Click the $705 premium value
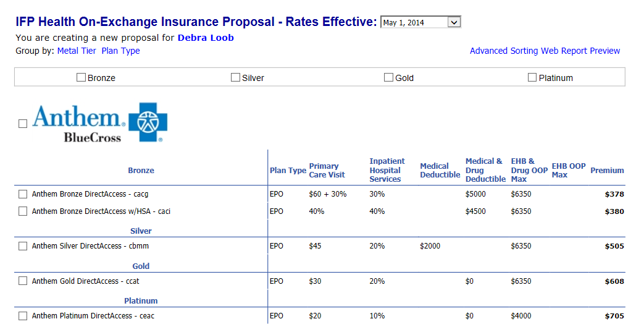This screenshot has width=644, height=332. [614, 316]
